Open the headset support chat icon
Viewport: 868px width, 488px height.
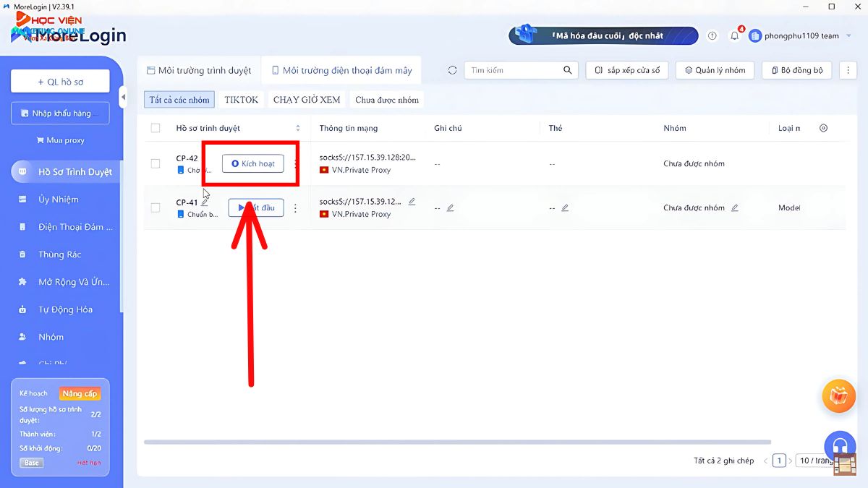coord(840,446)
